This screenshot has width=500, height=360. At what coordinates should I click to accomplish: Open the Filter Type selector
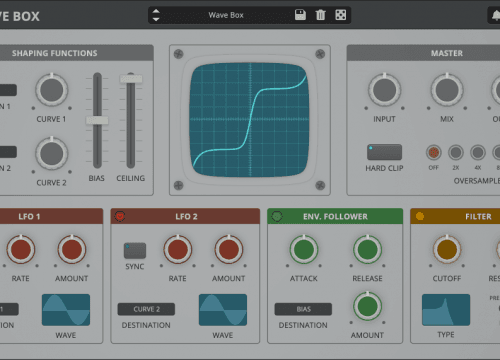click(446, 310)
